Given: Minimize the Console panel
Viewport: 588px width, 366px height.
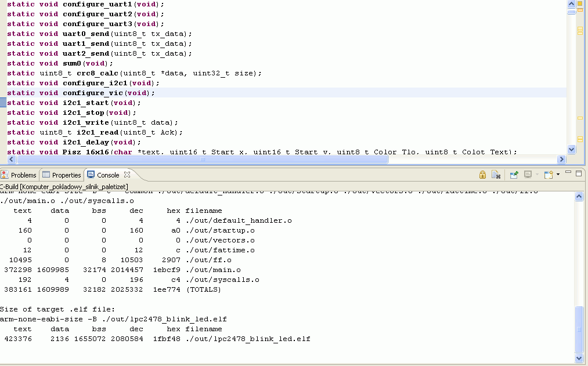Looking at the screenshot, I should pos(568,172).
